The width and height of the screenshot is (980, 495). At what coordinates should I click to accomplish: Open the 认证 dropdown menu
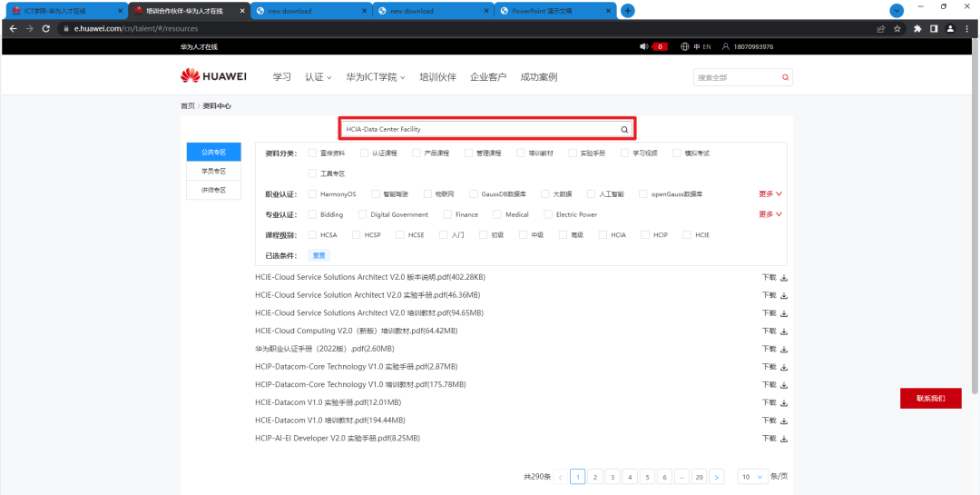point(318,77)
